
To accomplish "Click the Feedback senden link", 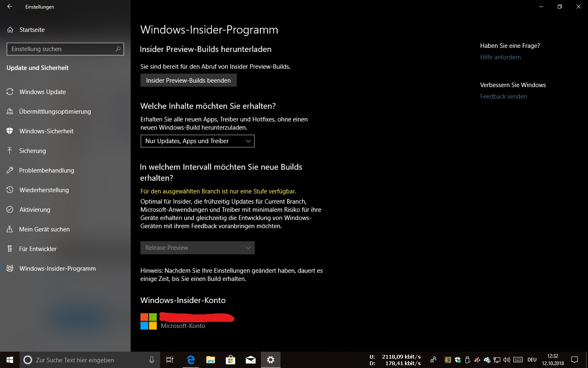I will point(503,96).
